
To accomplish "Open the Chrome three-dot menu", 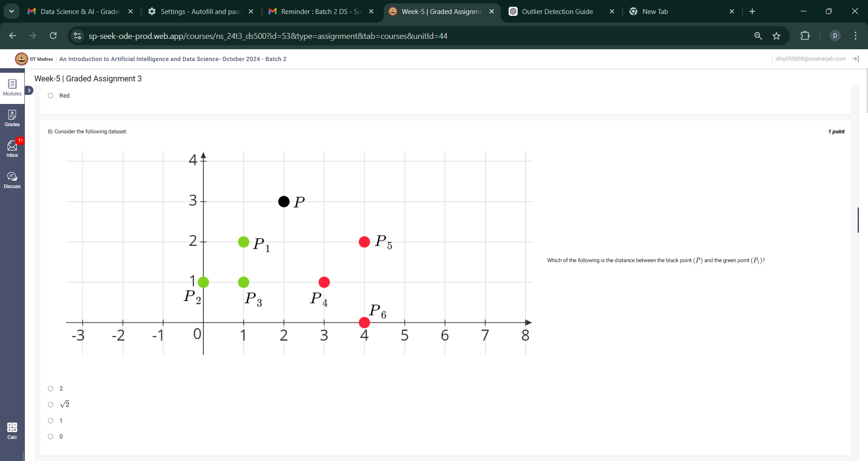I will click(855, 36).
